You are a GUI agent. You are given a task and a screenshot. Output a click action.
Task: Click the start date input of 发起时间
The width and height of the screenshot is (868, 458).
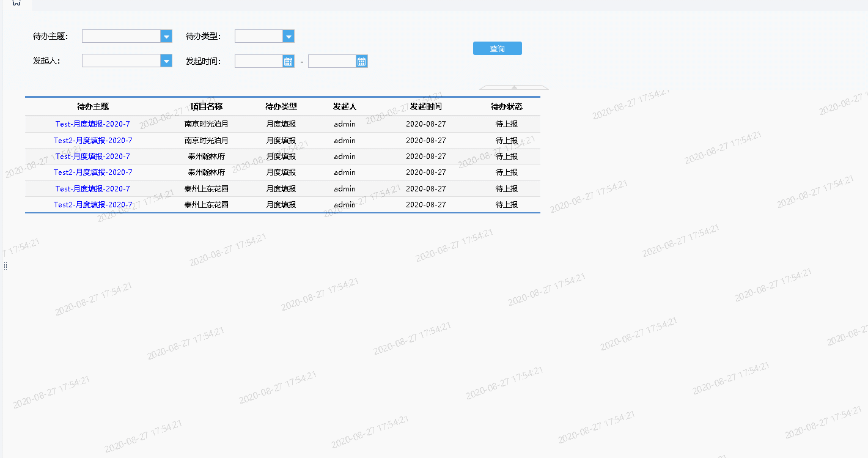[x=259, y=61]
